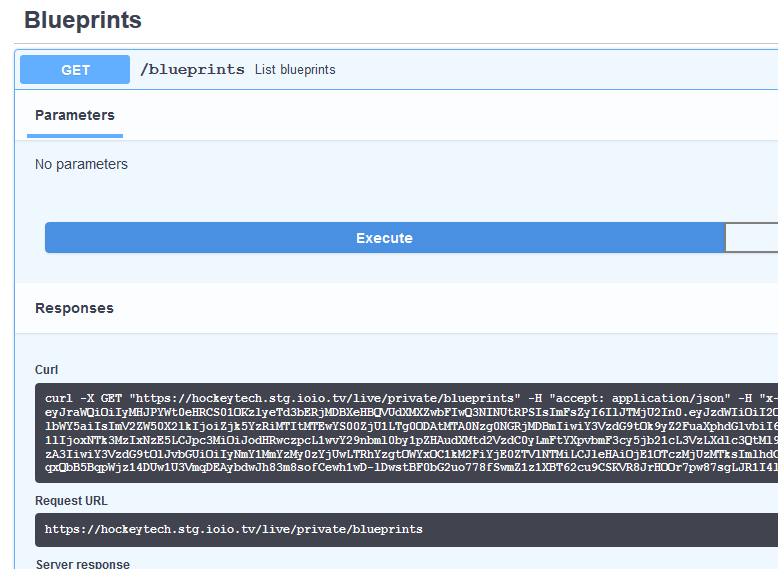Click the white Clear button beside Execute
Screen dimensions: 778x569
tap(751, 238)
